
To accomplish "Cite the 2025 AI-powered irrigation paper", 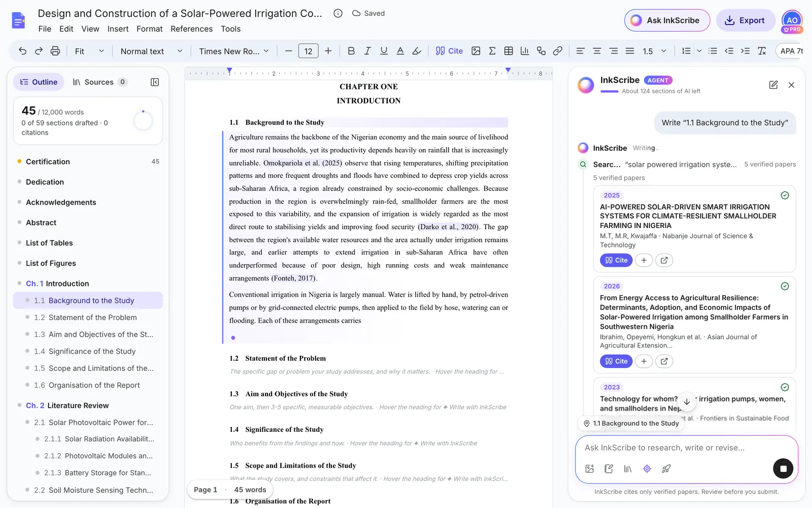I will 616,260.
